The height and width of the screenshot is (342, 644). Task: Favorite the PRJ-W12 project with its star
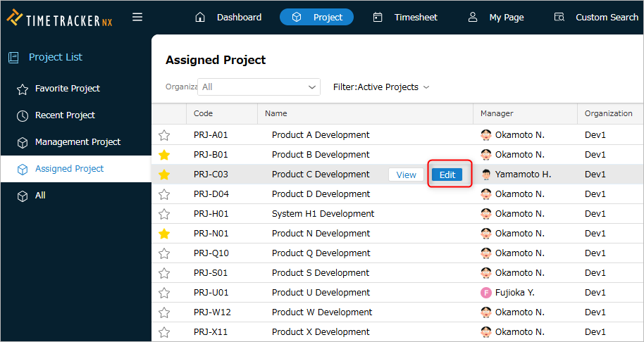pos(164,312)
